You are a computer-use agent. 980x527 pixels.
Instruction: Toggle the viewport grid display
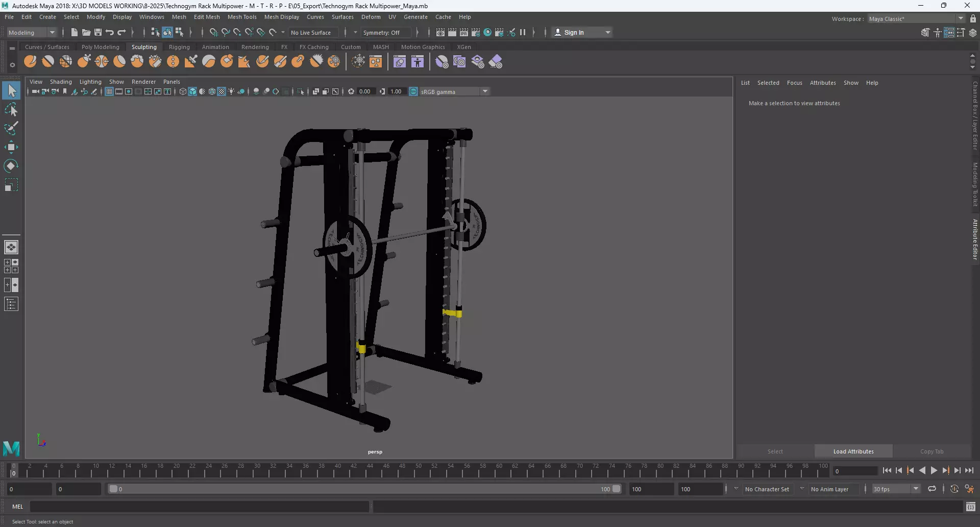pyautogui.click(x=109, y=91)
